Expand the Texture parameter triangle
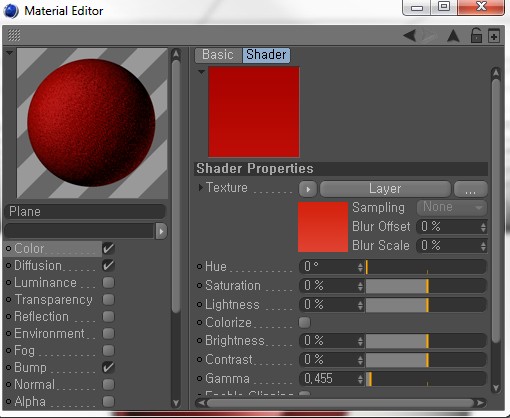The width and height of the screenshot is (510, 418). click(200, 188)
